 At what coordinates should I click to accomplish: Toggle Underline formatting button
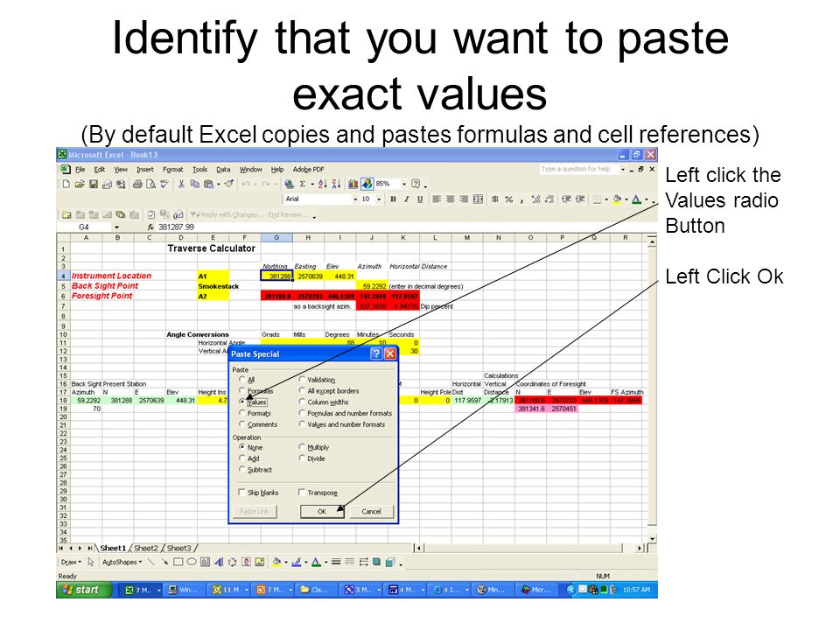pos(420,199)
